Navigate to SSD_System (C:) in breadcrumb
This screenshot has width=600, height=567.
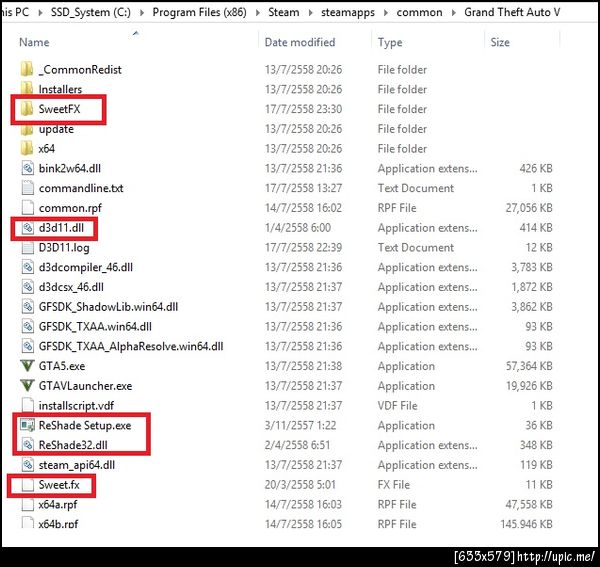91,12
